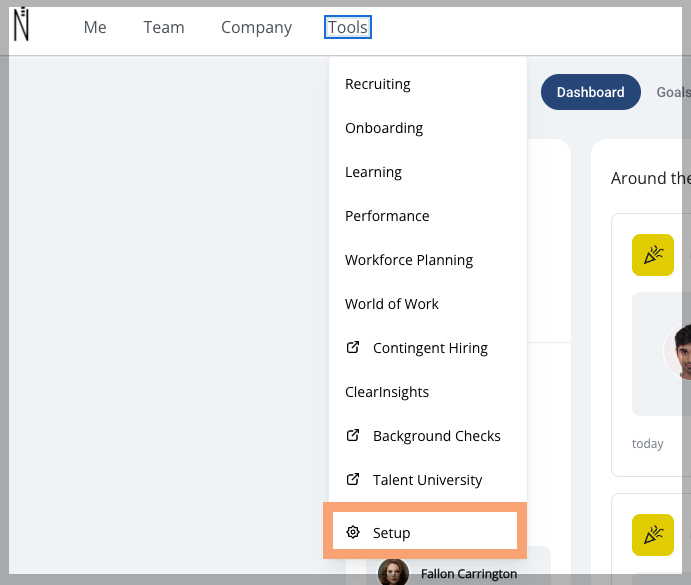Click the upper yellow party popper icon
Image resolution: width=691 pixels, height=585 pixels.
point(653,255)
